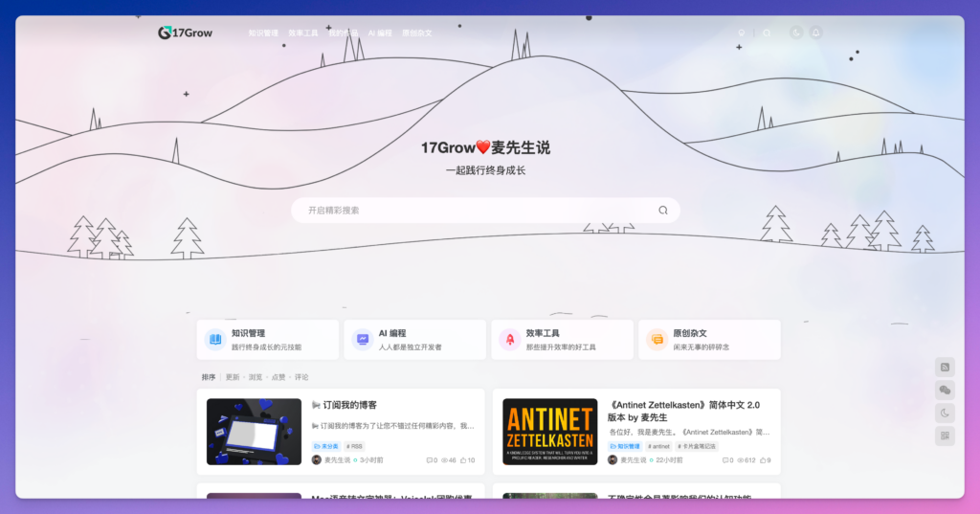Click 麦先生 avatar on the Antinet post
980x514 pixels.
pyautogui.click(x=612, y=460)
